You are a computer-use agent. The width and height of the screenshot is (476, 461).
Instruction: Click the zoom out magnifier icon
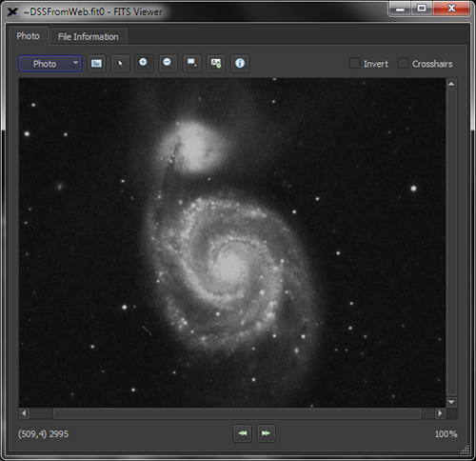(168, 64)
